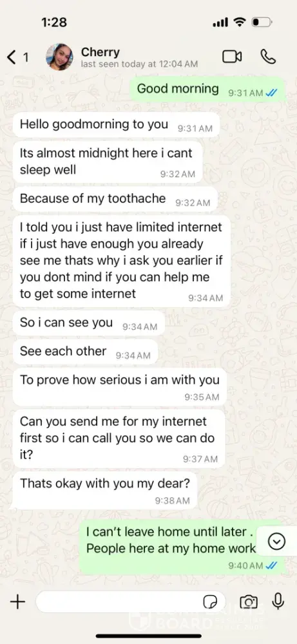Tap the last seen status text
Viewport: 297px width, 644px height.
[x=139, y=64]
